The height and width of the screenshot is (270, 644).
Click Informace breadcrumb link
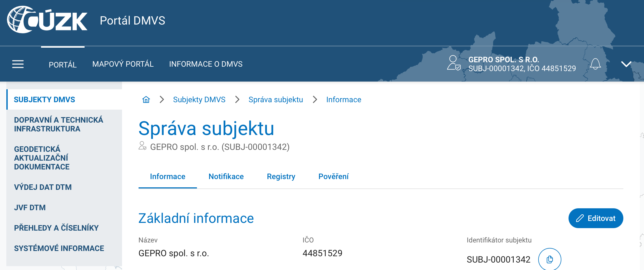click(x=343, y=100)
